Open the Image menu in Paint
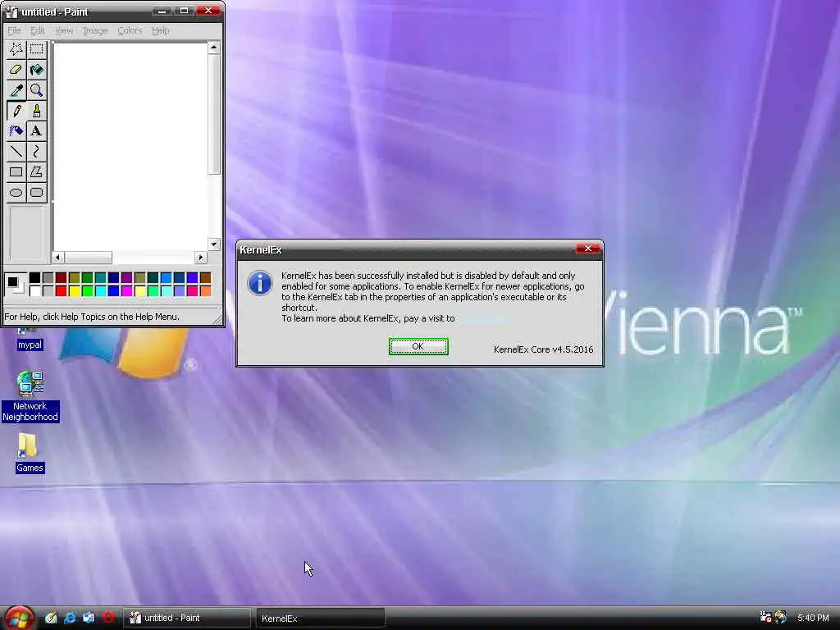Viewport: 840px width, 630px height. (95, 30)
